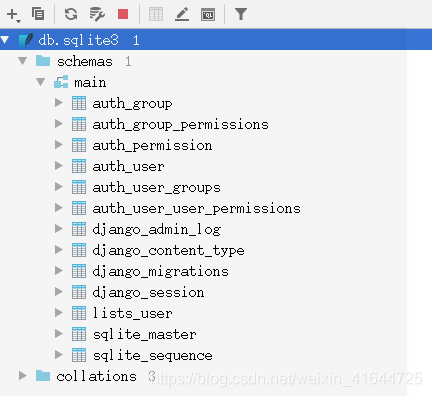432x397 pixels.
Task: Select the django_session table name
Action: [x=148, y=293]
